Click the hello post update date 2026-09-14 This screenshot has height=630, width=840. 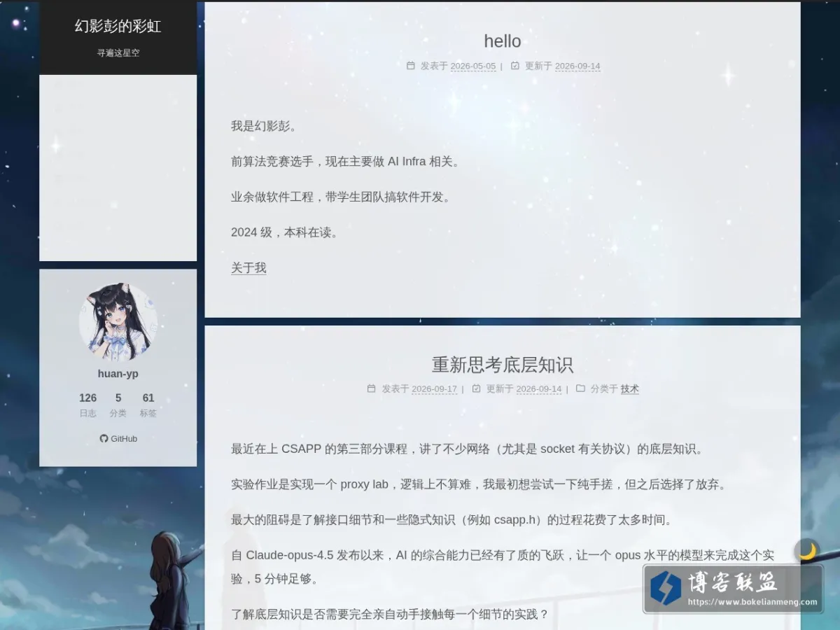[577, 66]
